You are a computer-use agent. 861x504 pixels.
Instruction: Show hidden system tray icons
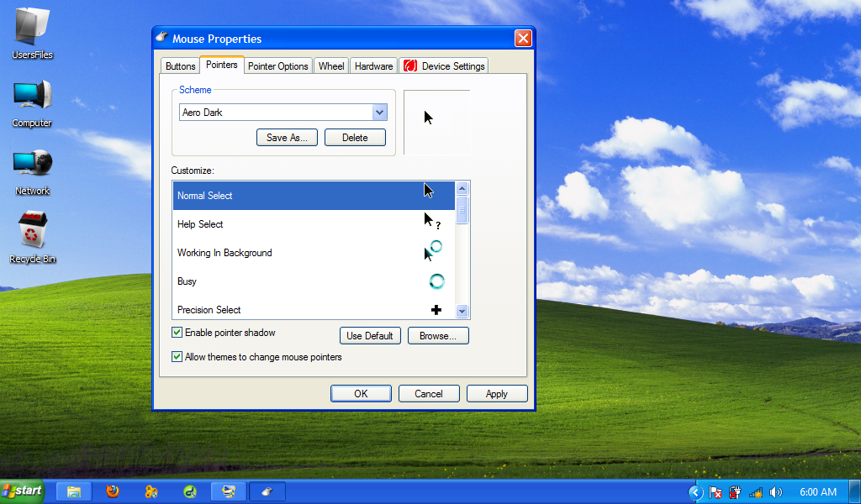point(695,492)
